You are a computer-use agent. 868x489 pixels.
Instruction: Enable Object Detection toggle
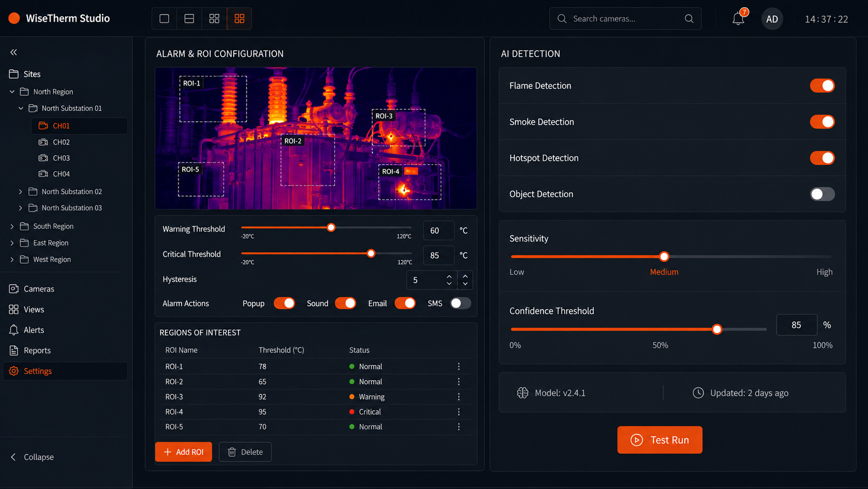pyautogui.click(x=822, y=194)
